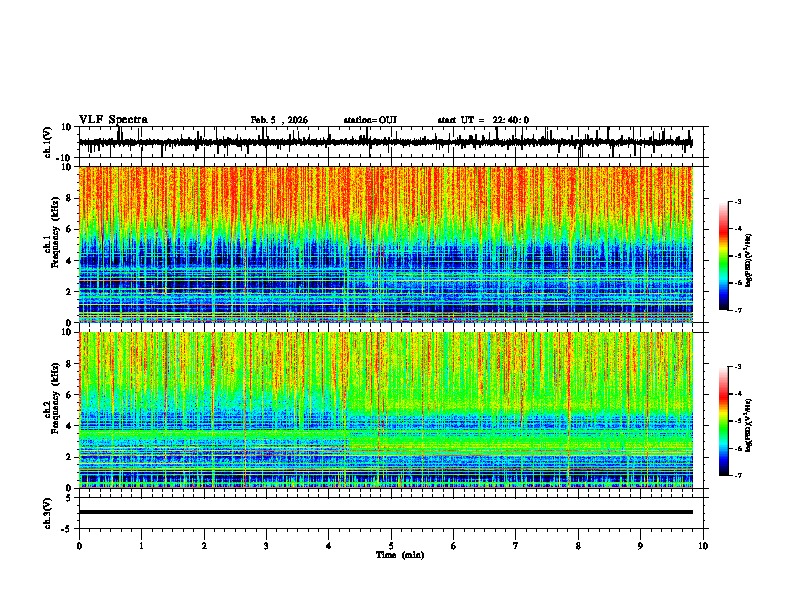Click the "-3" label on ch.2 colorbar
This screenshot has width=792, height=612.
pyautogui.click(x=738, y=367)
